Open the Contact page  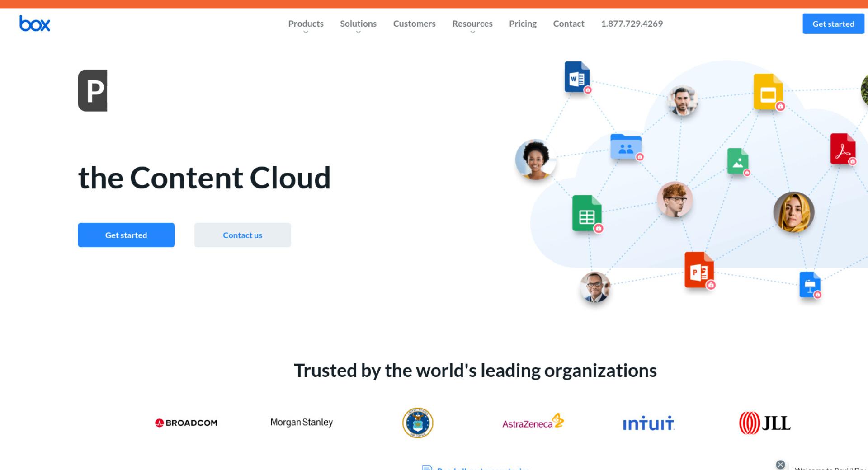point(569,23)
